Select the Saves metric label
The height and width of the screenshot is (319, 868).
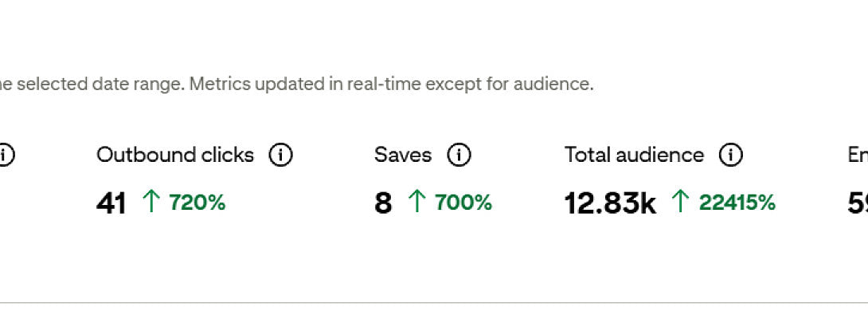pos(403,155)
